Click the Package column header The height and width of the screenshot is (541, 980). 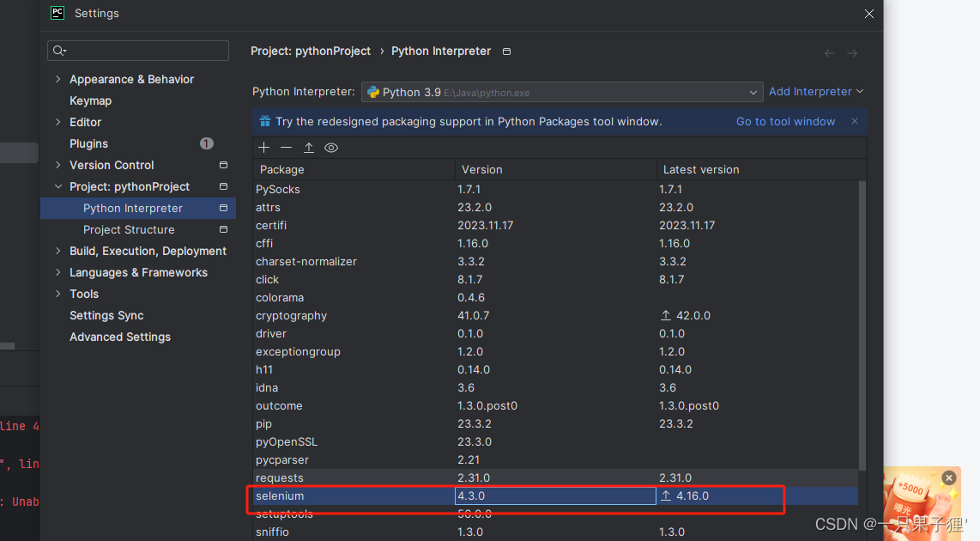354,169
